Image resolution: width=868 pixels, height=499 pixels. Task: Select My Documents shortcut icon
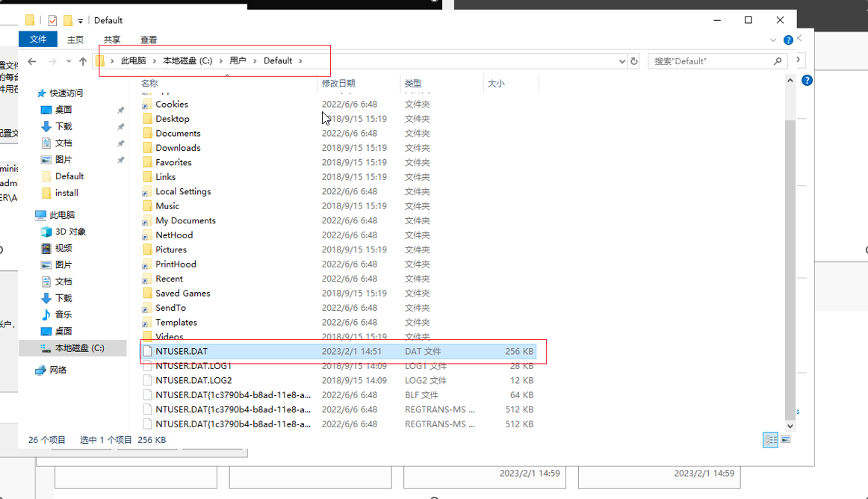146,220
